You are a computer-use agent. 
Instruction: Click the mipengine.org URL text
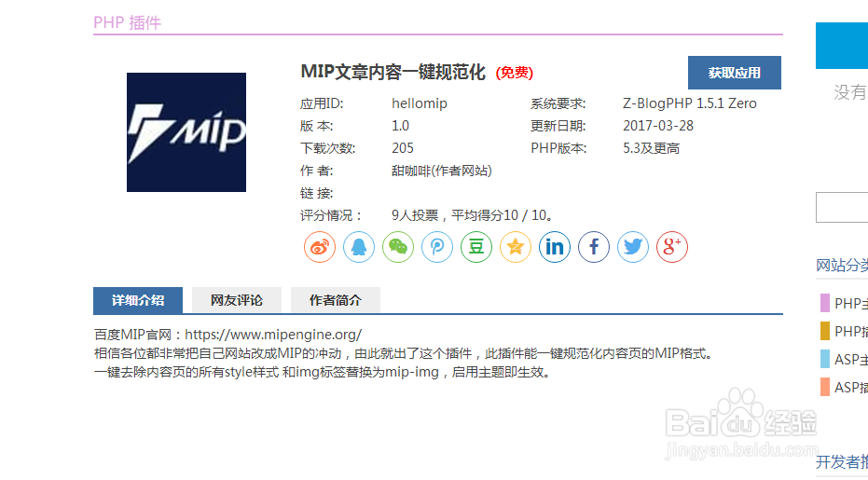(x=273, y=335)
